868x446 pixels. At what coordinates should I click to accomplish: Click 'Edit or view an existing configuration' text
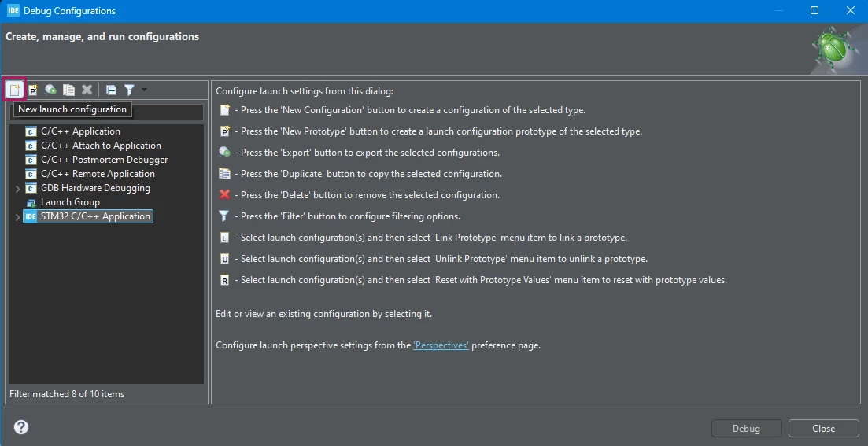pos(324,314)
